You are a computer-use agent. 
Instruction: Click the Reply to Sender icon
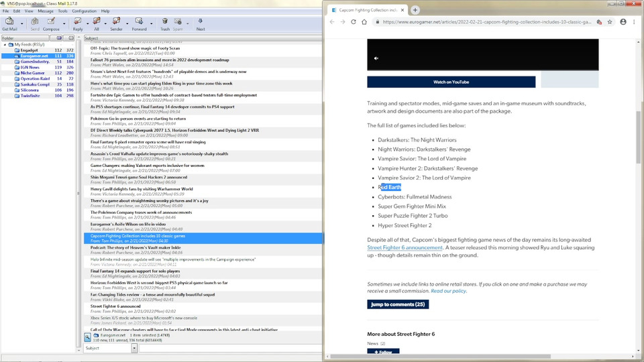(x=116, y=21)
